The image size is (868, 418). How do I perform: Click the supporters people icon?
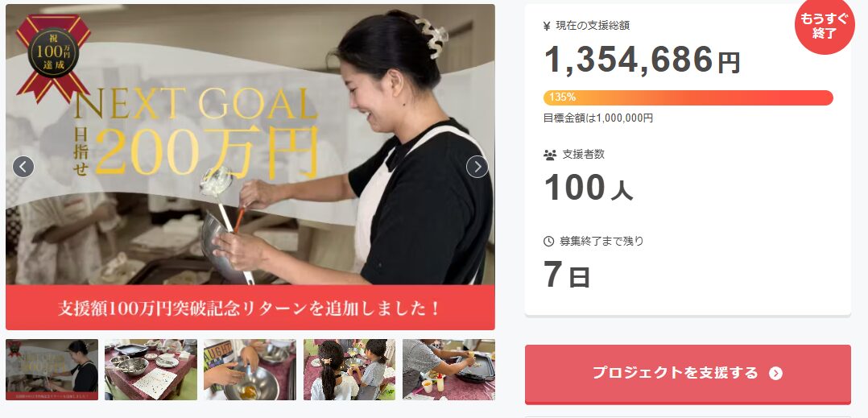click(x=550, y=155)
